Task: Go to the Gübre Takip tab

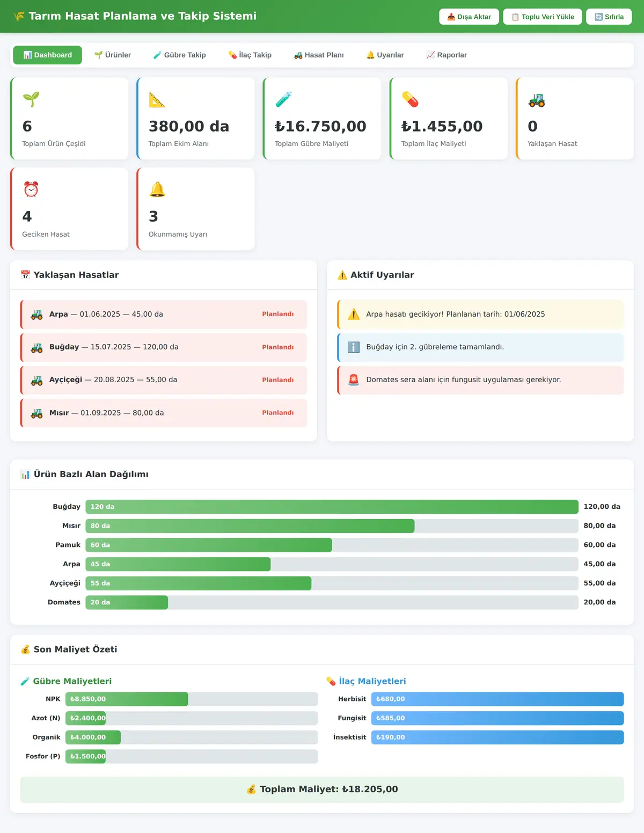Action: pyautogui.click(x=179, y=55)
